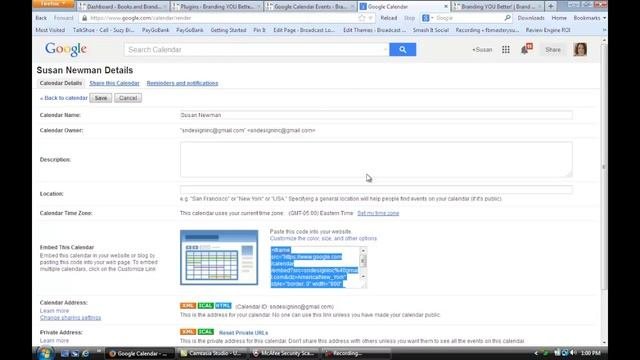This screenshot has width=640, height=360.
Task: Open the Share this Calendar tab
Action: click(114, 83)
